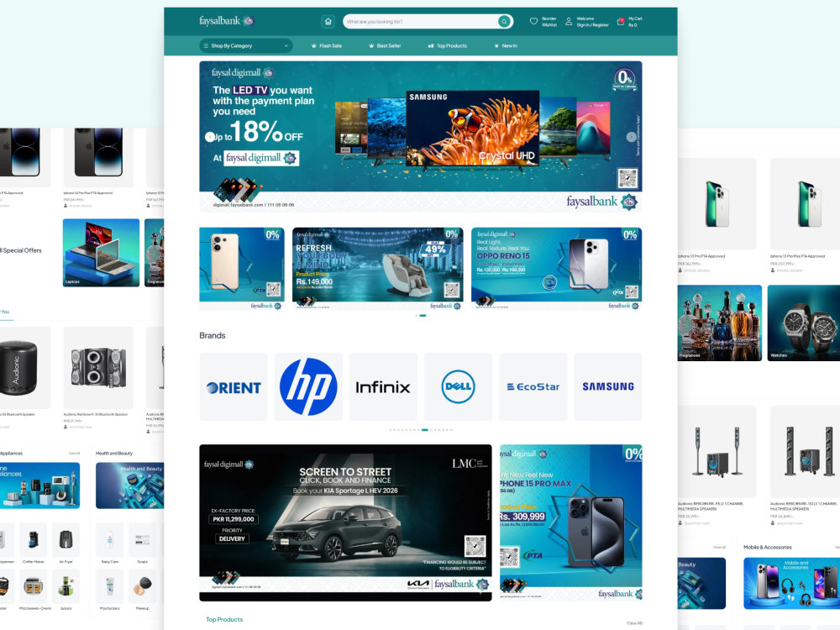
Task: Go to previous hero banner slide
Action: click(x=209, y=137)
